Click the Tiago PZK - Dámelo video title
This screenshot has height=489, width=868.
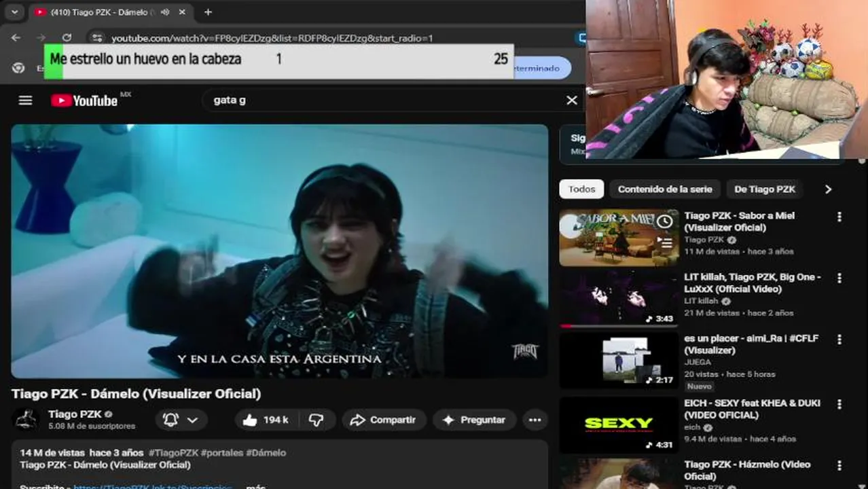tap(136, 394)
